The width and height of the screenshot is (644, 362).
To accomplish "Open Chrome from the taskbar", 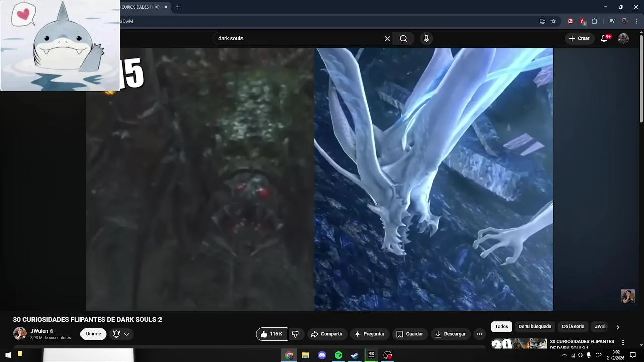I will coord(289,355).
